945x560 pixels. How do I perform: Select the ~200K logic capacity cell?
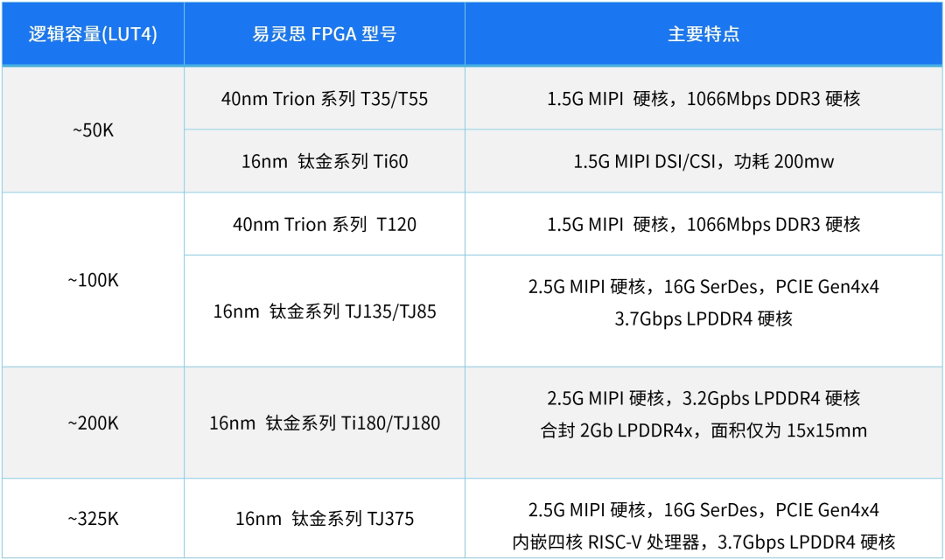tap(93, 423)
